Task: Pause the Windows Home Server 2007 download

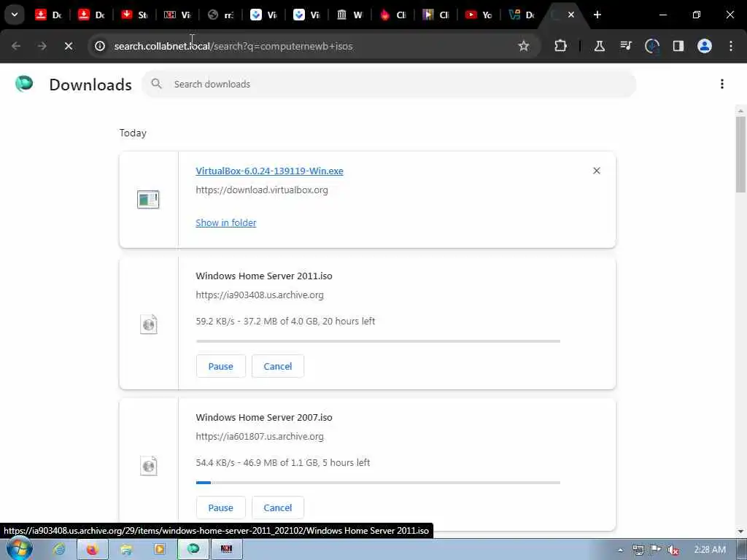Action: point(220,507)
